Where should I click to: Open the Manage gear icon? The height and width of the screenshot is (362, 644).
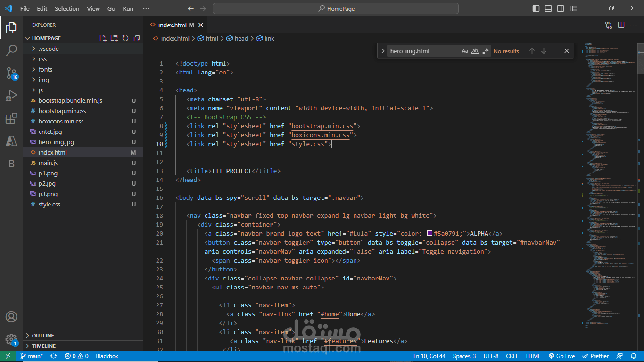pyautogui.click(x=11, y=339)
